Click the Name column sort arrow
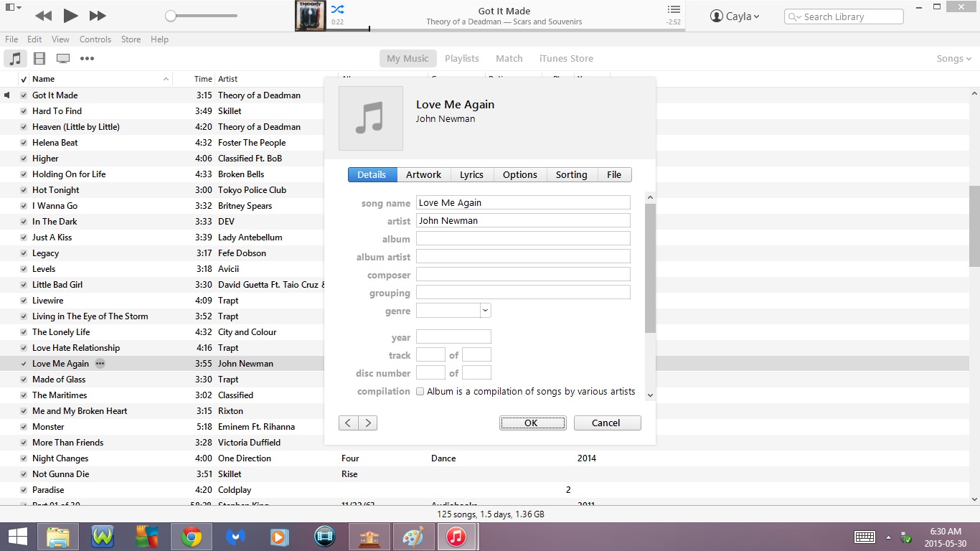This screenshot has height=551, width=980. pos(166,79)
